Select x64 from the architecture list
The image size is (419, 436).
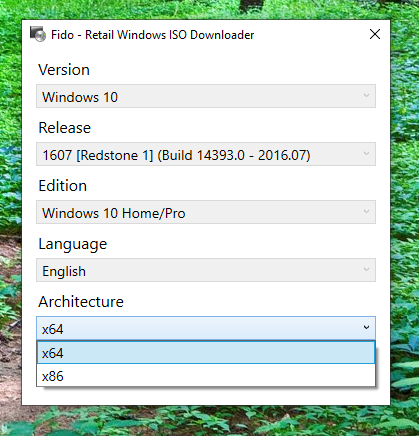(206, 352)
